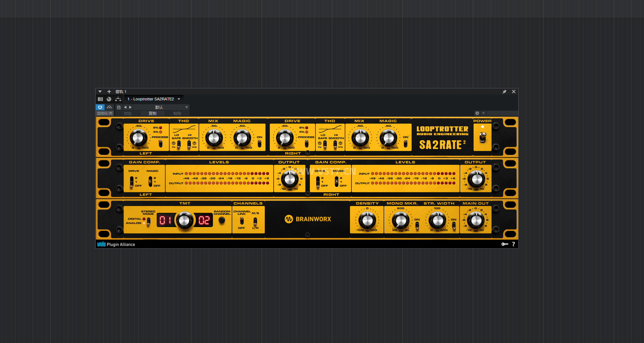Viewport: 644px width, 343px height.
Task: Click the 复制 copy button
Action: [x=152, y=113]
